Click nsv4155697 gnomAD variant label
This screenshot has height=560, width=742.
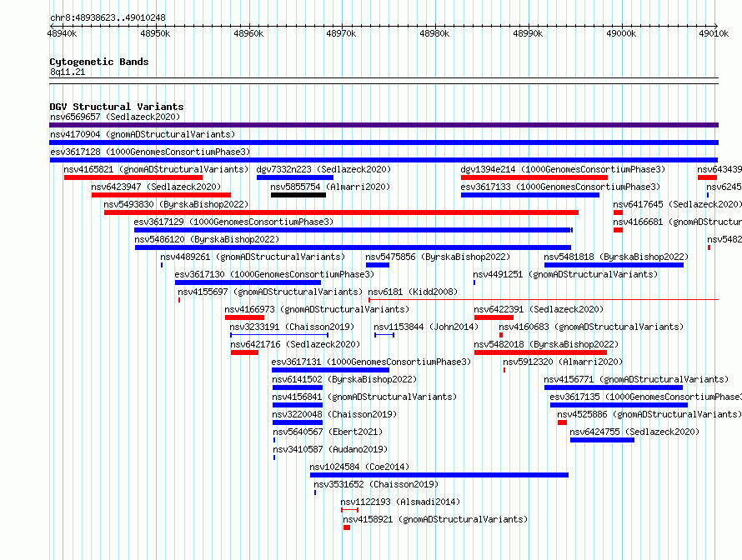(270, 292)
